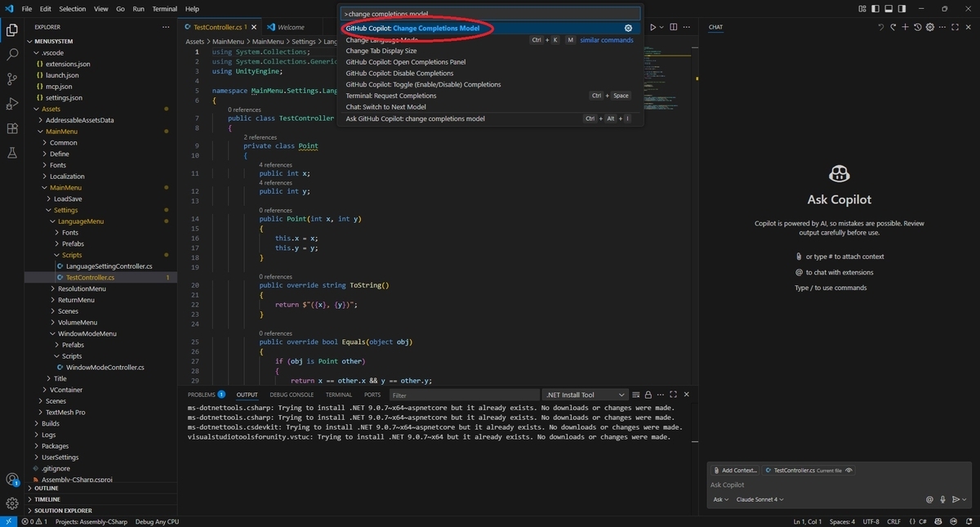Click the Accounts icon in activity bar
980x527 pixels.
click(12, 480)
